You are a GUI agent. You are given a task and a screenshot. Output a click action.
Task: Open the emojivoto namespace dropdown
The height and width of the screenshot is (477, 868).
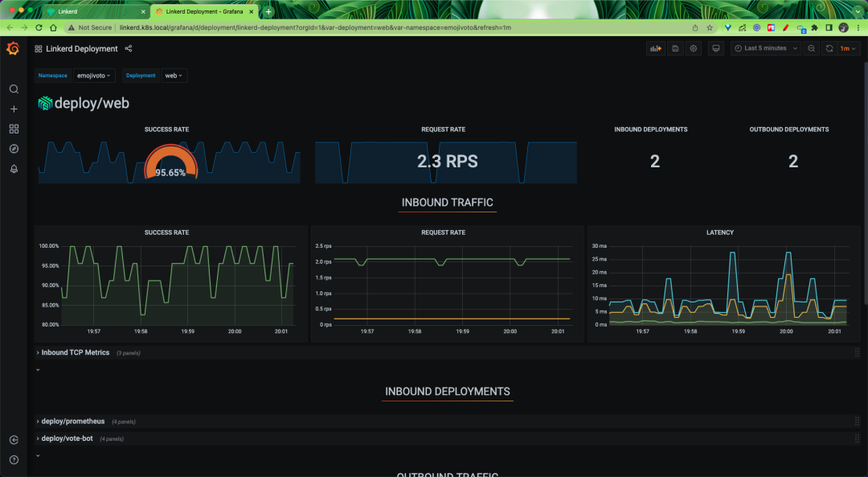coord(94,76)
